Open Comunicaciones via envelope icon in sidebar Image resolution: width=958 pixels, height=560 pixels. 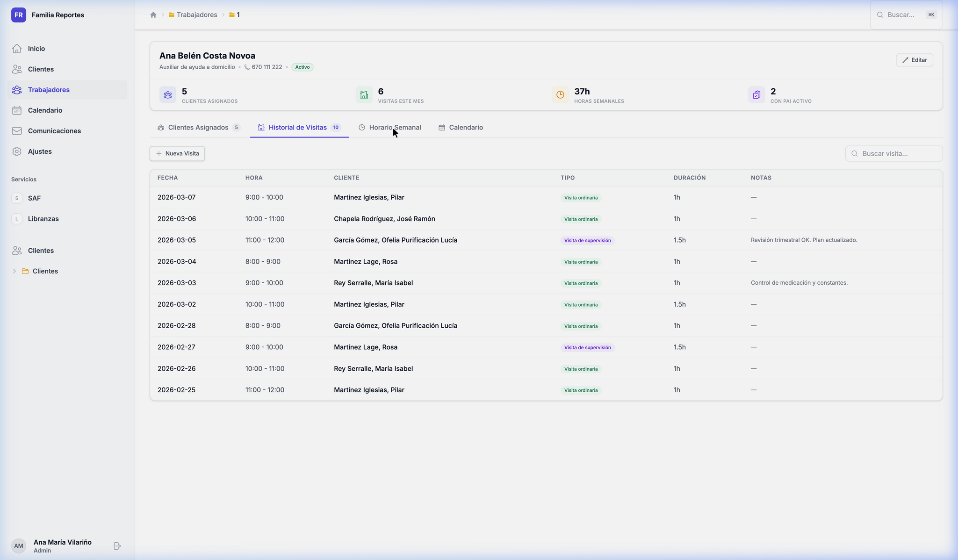click(x=17, y=131)
